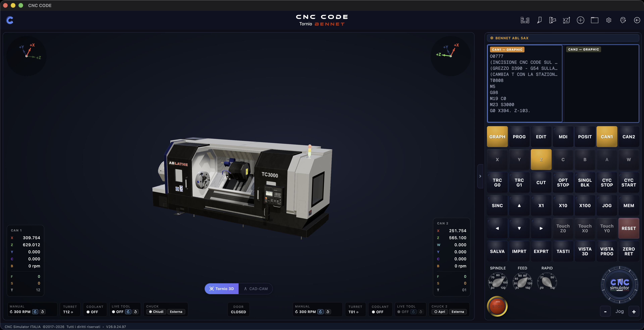Click the FEED override knob
Image resolution: width=644 pixels, height=330 pixels.
pos(522,282)
